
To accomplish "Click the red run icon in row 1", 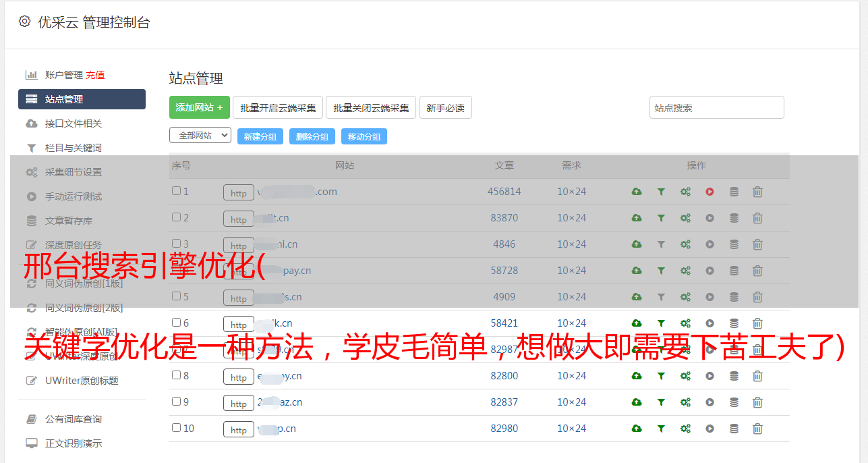I will click(710, 192).
